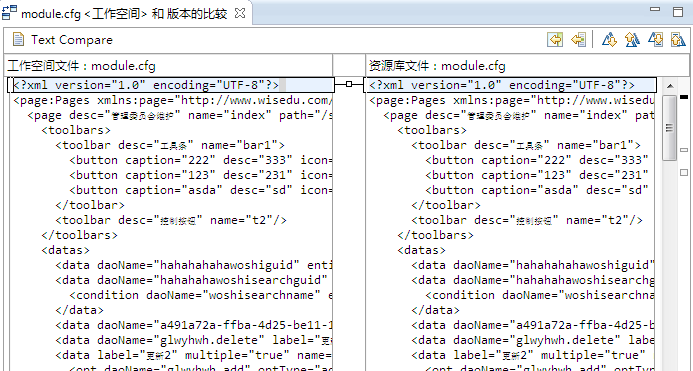This screenshot has width=693, height=371.
Task: Click hahahahahawoshiguid data line in left pane
Action: [194, 265]
